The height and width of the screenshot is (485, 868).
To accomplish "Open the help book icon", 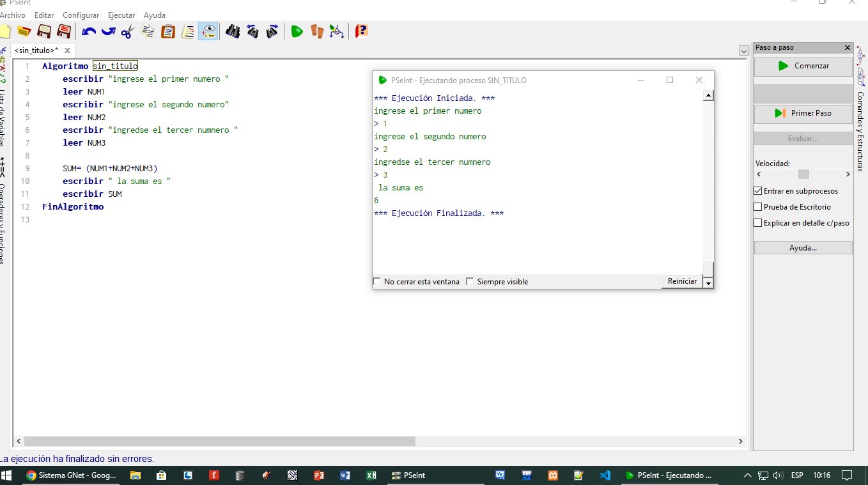I will [362, 31].
